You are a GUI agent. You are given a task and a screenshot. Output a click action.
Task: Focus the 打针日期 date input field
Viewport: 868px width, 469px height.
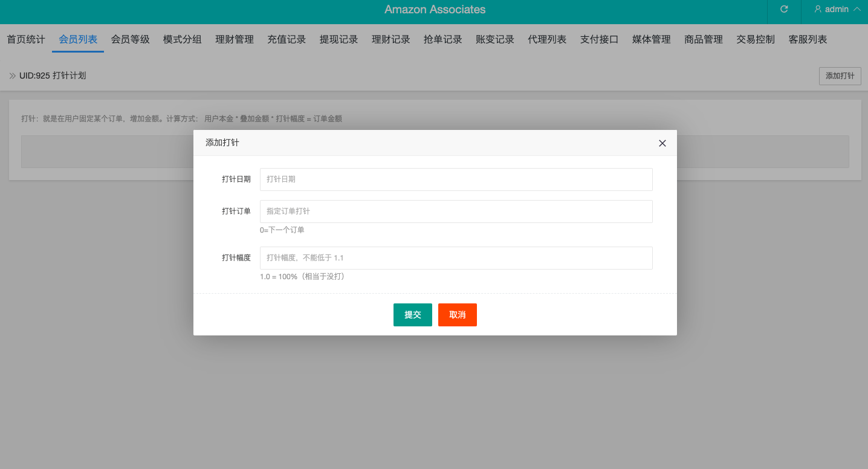(x=456, y=180)
